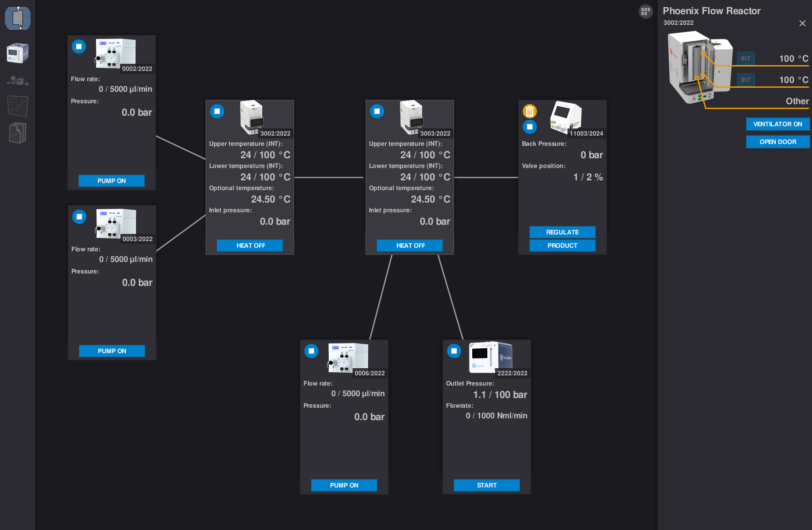The height and width of the screenshot is (530, 812).
Task: Click the single device icon in sidebar
Action: (x=18, y=53)
